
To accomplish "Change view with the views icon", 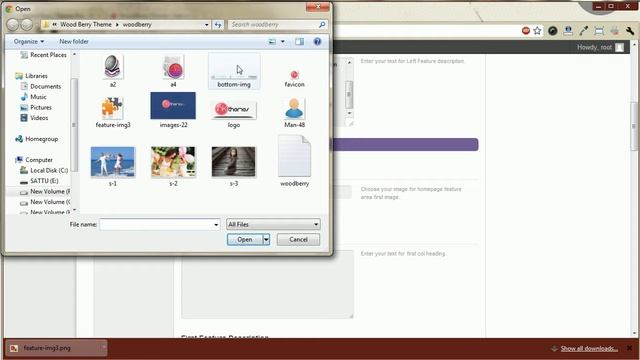I will coord(272,42).
